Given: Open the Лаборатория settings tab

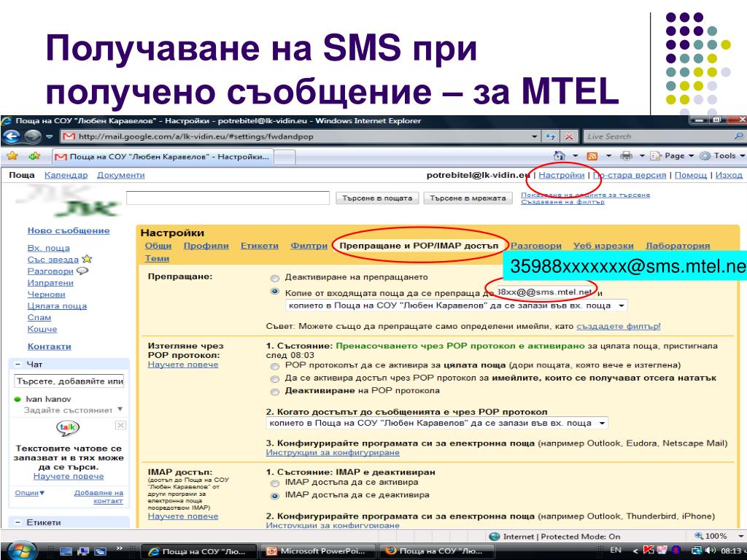Looking at the screenshot, I should (678, 246).
